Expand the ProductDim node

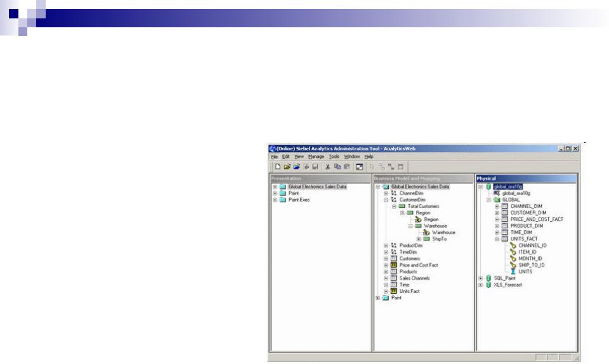pyautogui.click(x=386, y=245)
